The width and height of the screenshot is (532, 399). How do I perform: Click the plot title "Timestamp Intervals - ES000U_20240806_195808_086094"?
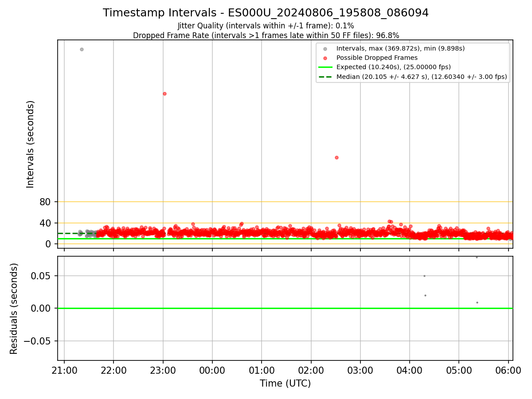(266, 13)
